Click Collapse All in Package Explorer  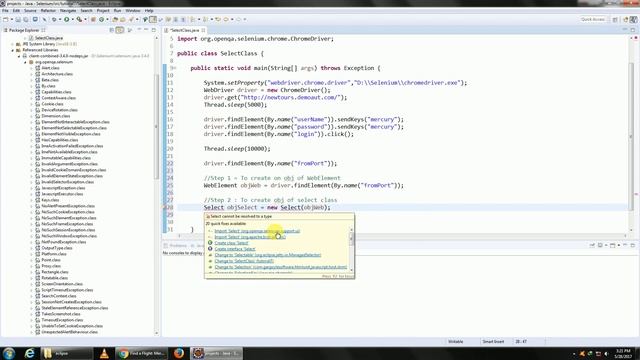(111, 30)
